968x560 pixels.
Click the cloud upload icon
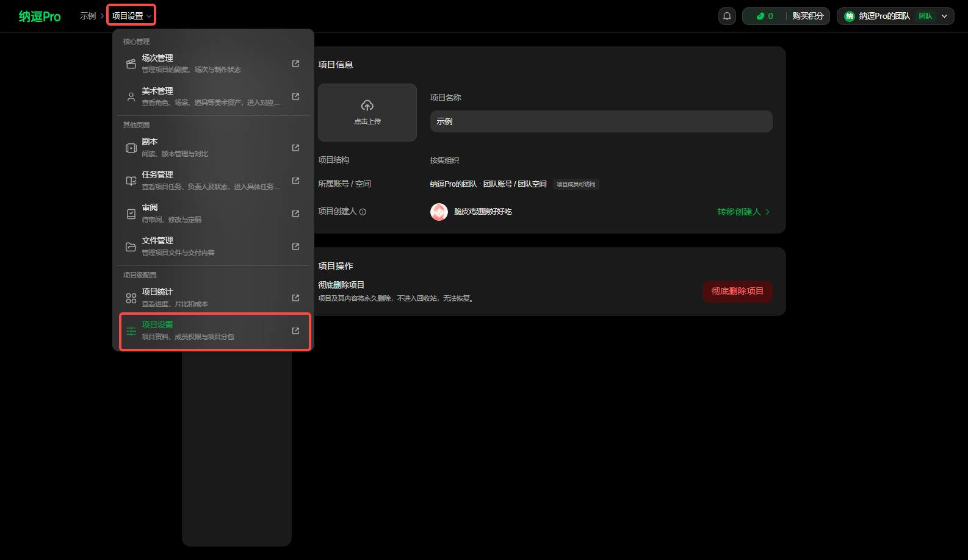pyautogui.click(x=367, y=106)
